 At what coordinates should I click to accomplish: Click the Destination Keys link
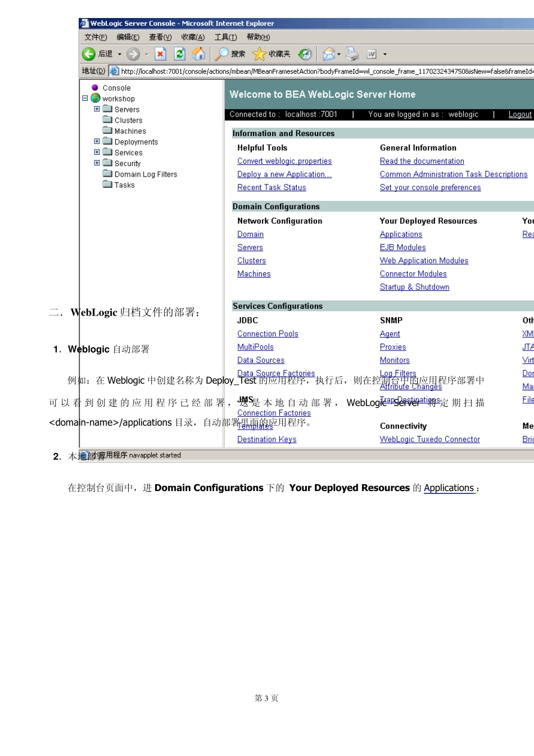267,439
